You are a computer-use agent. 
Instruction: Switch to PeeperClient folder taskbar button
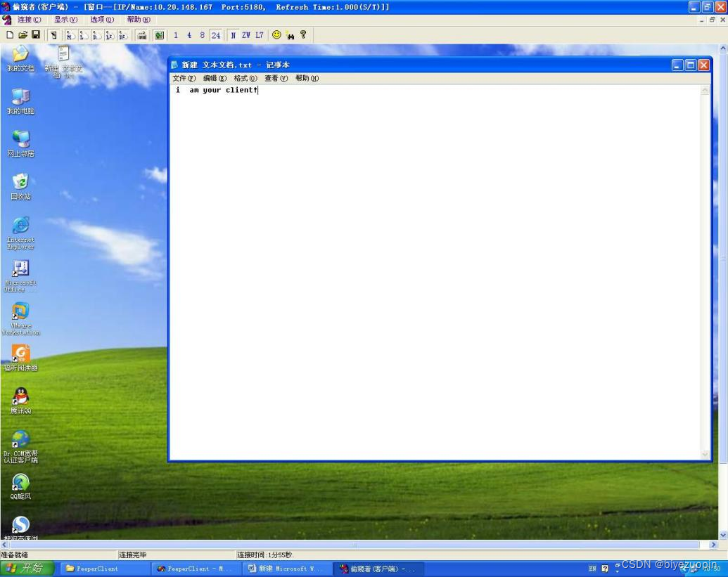tap(104, 569)
